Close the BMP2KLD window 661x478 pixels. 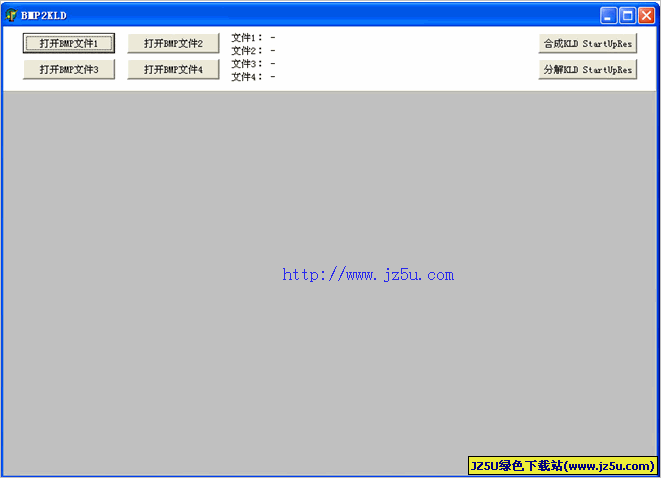tap(646, 16)
